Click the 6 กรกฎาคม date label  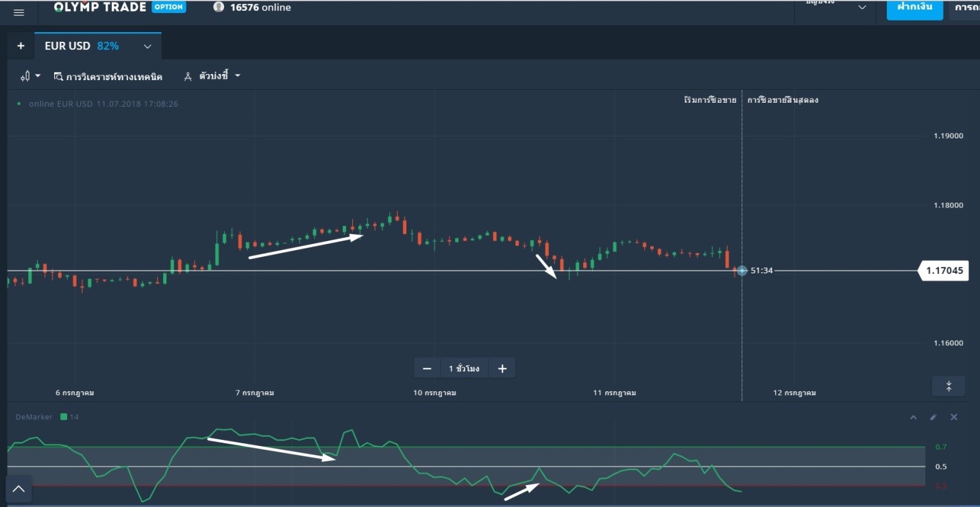75,393
